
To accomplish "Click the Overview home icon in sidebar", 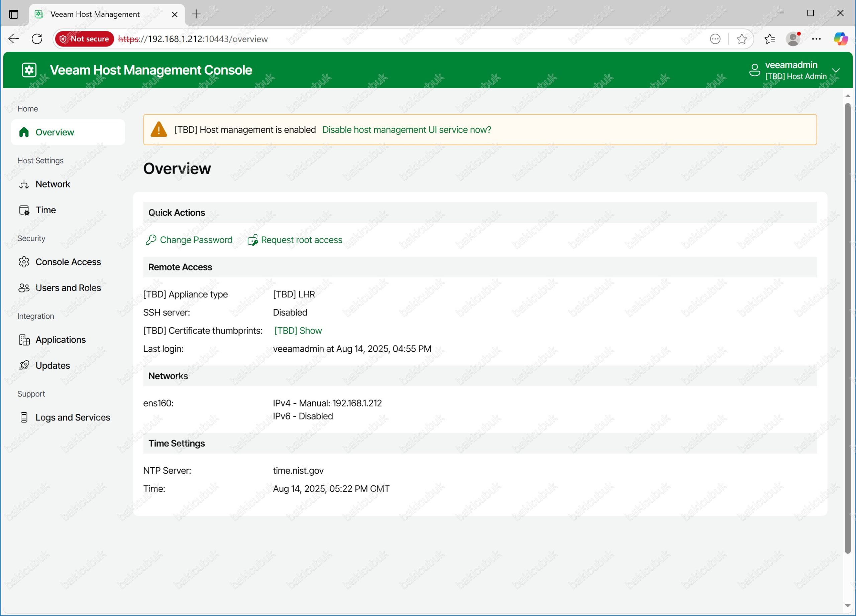I will (24, 132).
